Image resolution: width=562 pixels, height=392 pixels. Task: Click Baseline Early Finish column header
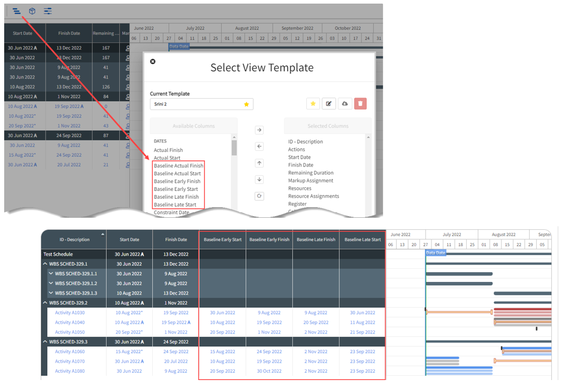(x=269, y=239)
